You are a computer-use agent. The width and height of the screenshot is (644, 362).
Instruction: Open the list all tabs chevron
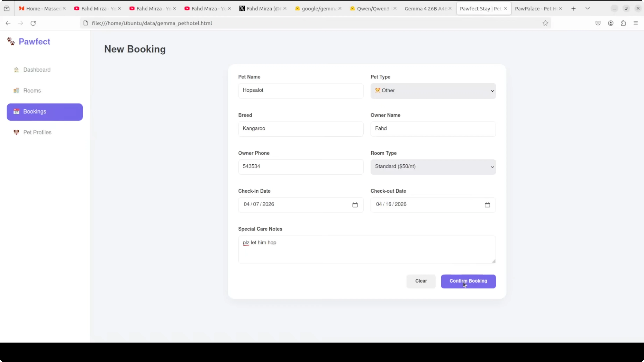coord(587,9)
